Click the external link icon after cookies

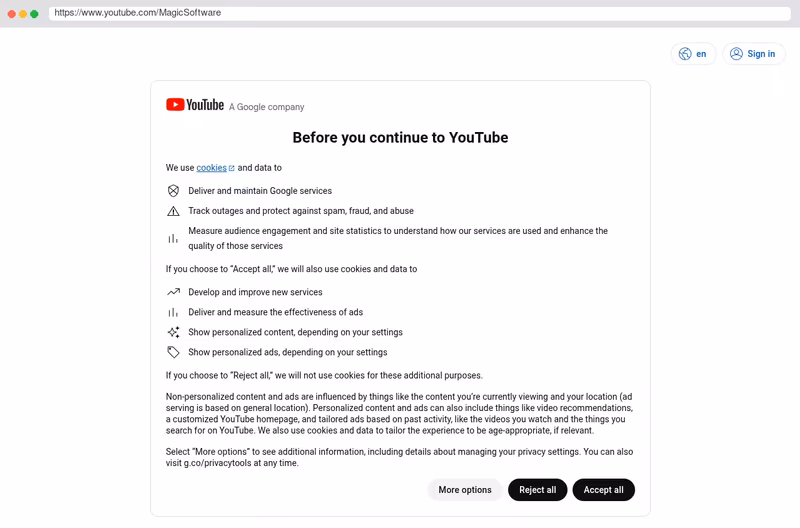pos(232,168)
